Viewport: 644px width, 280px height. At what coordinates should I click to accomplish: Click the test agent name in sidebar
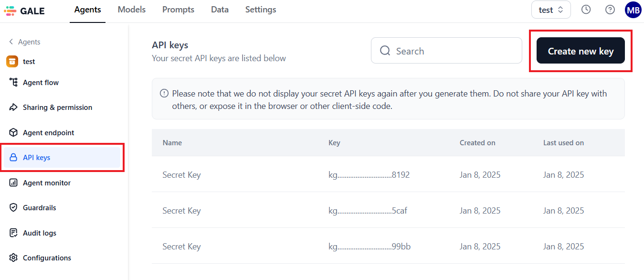29,61
